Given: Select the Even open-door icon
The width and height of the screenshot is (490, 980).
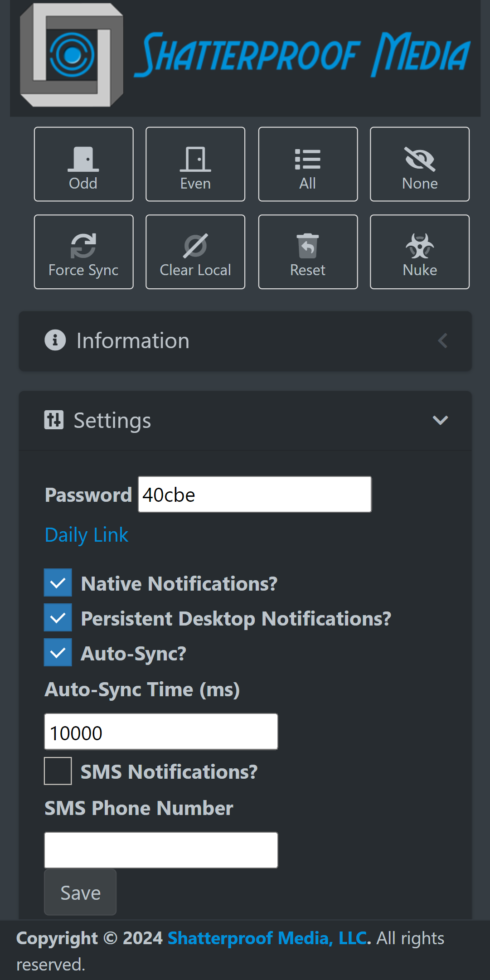Looking at the screenshot, I should pyautogui.click(x=195, y=159).
